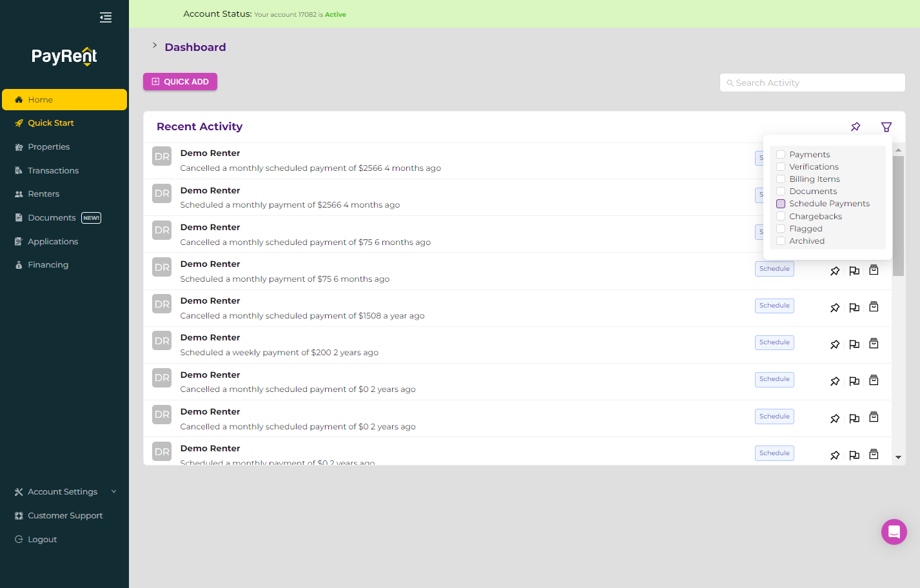Screen dimensions: 920x588
Task: Tick the Archived filter checkbox
Action: (781, 241)
